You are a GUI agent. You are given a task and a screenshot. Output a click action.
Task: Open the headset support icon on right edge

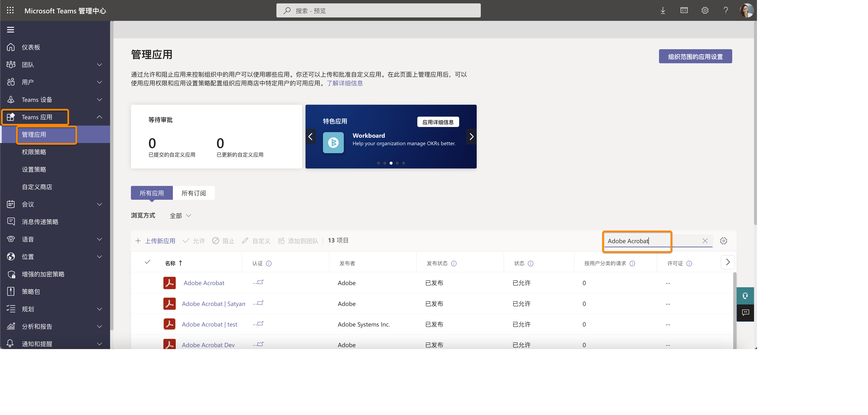(745, 296)
